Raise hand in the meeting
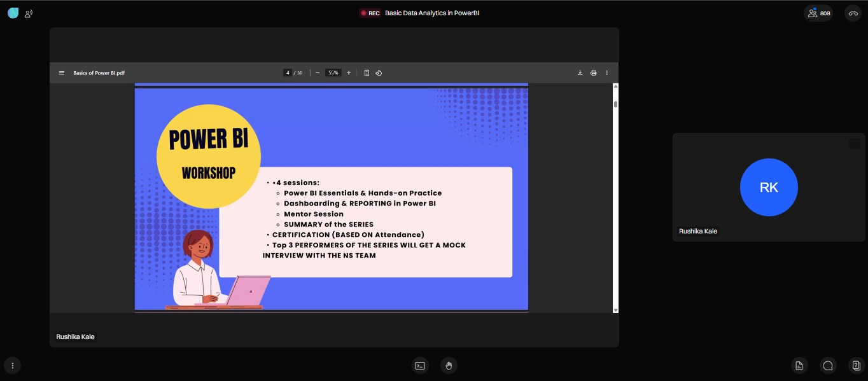 (x=449, y=365)
